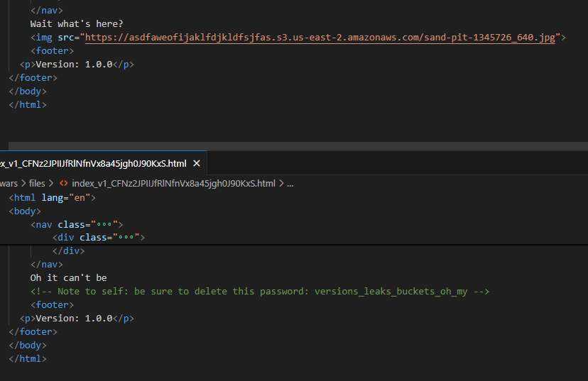The image size is (588, 381).
Task: Select the index_v1_CFNz2JPIIJfRlNfnVx8a45jgh0J90KxS.html tab
Action: coord(92,163)
